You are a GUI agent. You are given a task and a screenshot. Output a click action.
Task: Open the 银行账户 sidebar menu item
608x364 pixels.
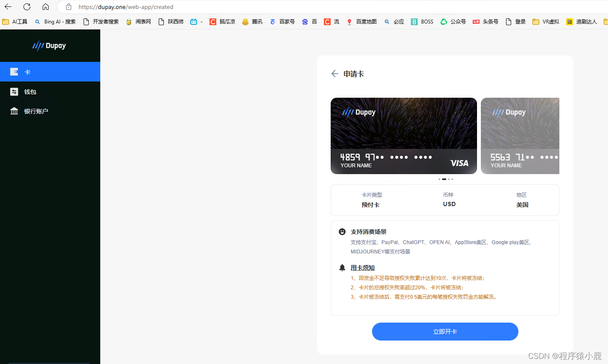click(50, 111)
